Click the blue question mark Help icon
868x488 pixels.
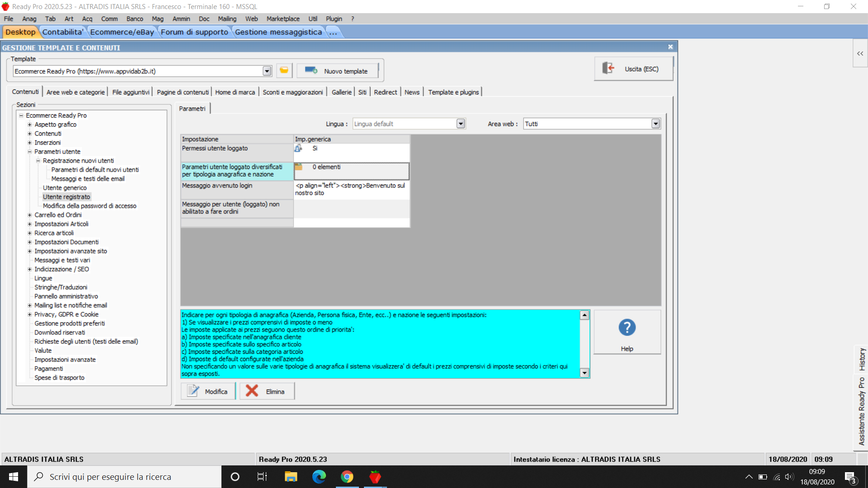click(627, 328)
